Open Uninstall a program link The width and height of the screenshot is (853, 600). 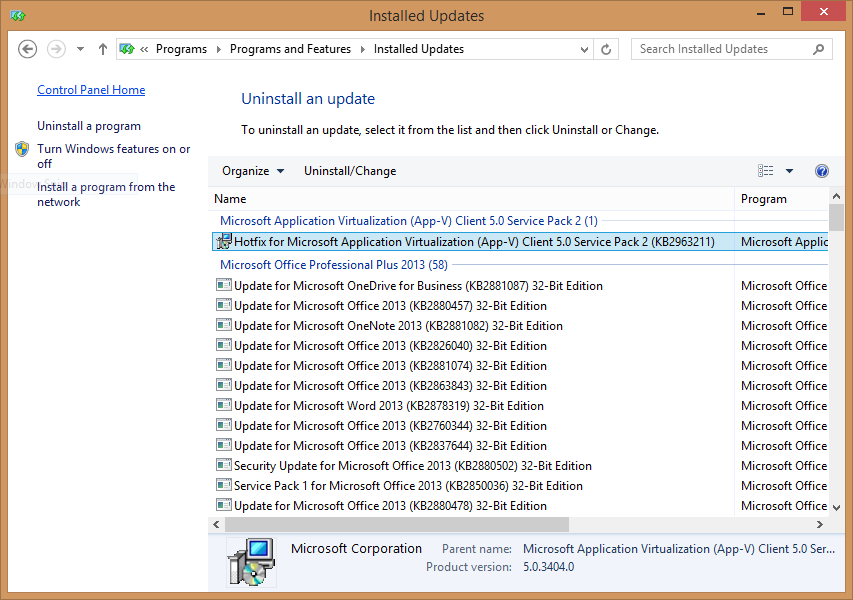click(x=89, y=126)
